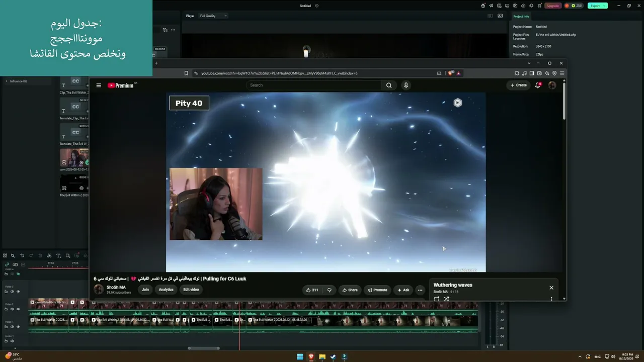Click the Ask button under the video
The width and height of the screenshot is (644, 362).
click(404, 290)
